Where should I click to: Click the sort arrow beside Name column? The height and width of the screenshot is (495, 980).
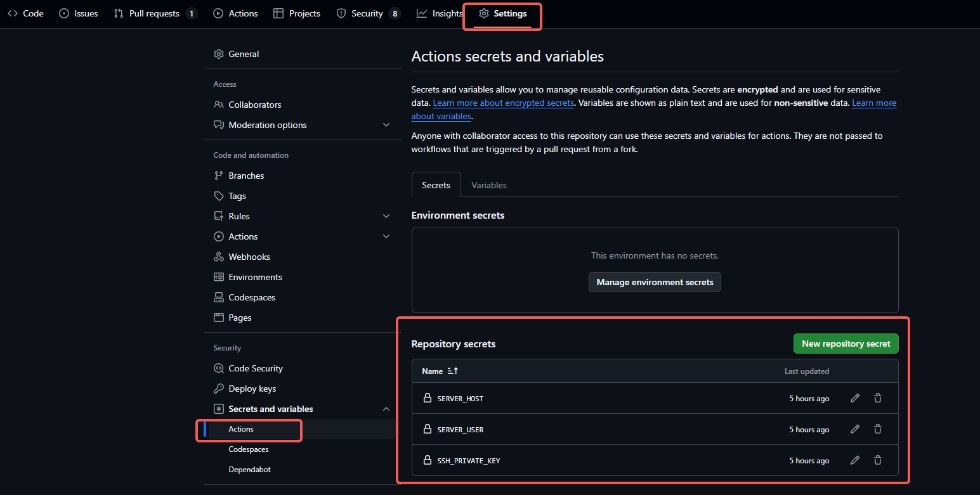(452, 371)
